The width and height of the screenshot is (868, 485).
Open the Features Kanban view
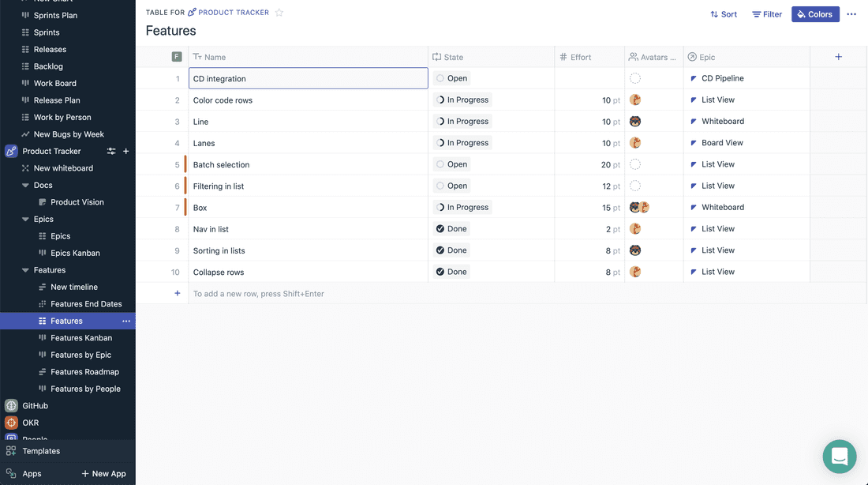[x=80, y=338]
